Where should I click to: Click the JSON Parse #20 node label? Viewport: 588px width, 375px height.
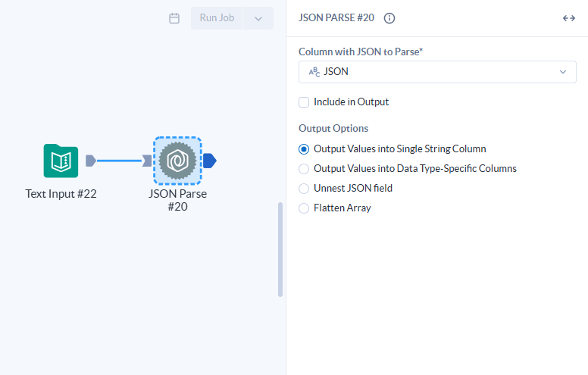(177, 200)
